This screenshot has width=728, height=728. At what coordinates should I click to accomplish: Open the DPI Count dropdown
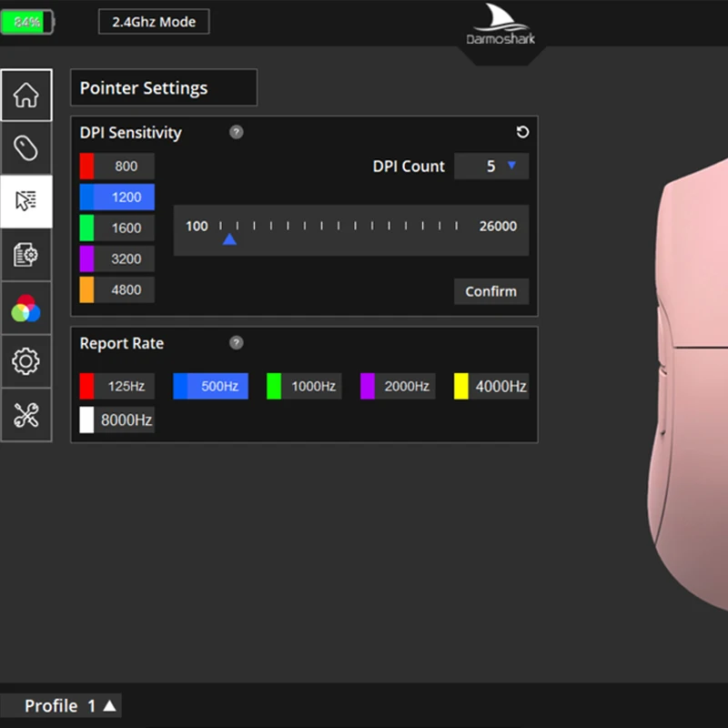(x=491, y=167)
